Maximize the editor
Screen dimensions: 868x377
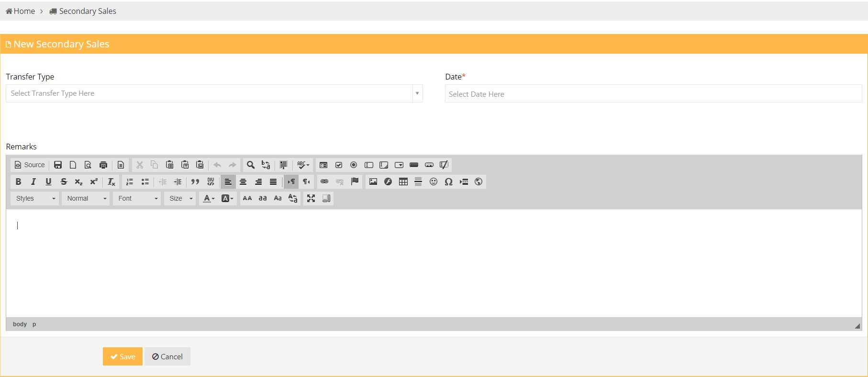click(x=311, y=198)
